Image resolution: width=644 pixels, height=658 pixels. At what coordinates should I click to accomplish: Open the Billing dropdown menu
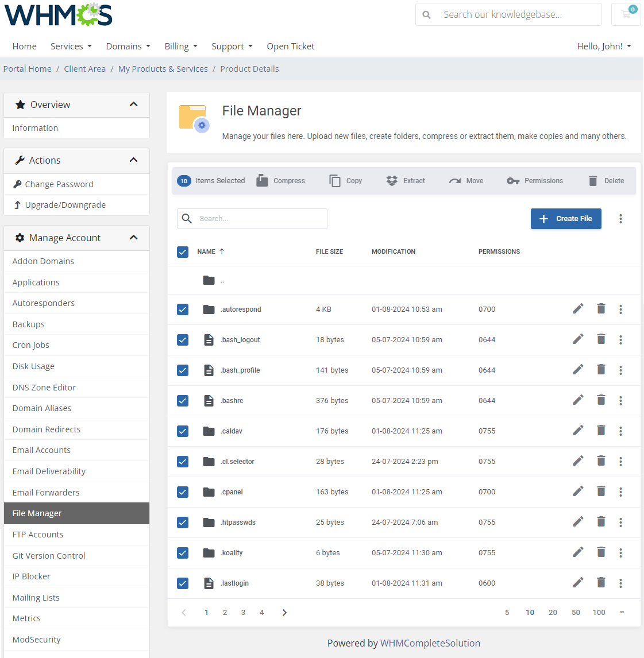click(181, 46)
